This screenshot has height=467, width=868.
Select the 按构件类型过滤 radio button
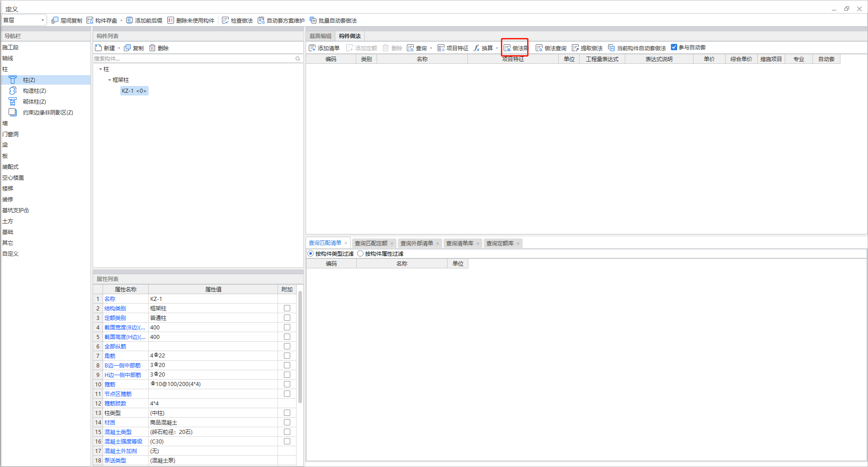tap(311, 253)
